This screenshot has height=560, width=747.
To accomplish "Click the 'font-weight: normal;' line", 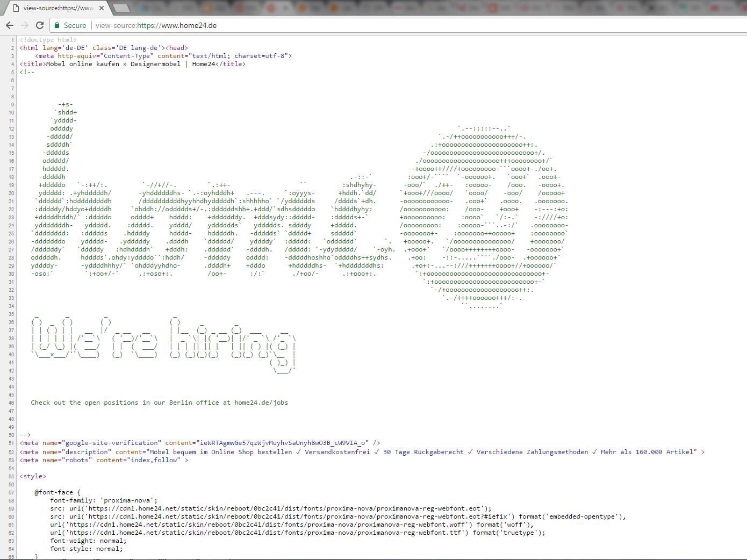I will click(x=88, y=541).
